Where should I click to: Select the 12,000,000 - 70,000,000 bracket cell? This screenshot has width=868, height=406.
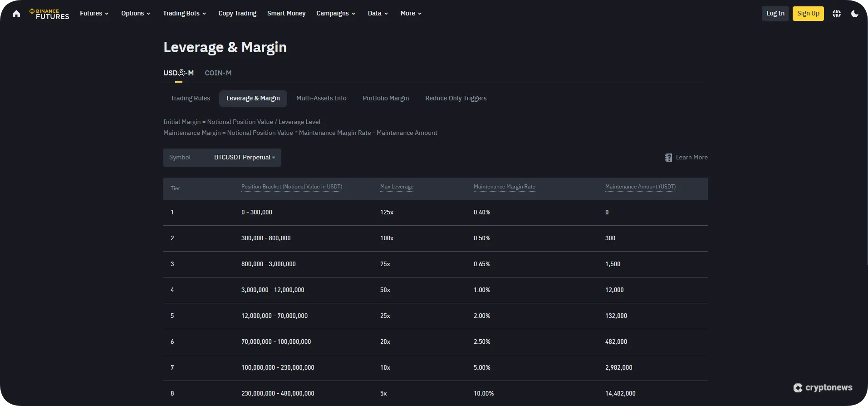[x=275, y=316]
